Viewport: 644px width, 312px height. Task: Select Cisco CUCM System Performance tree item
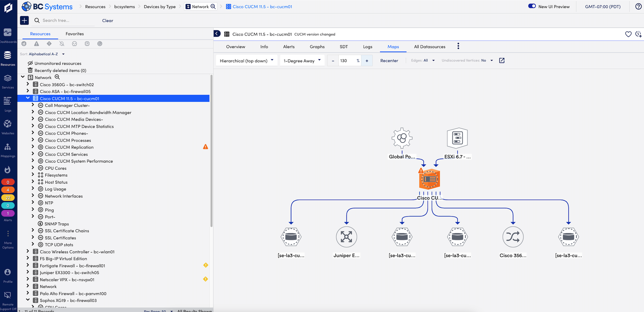pyautogui.click(x=79, y=161)
